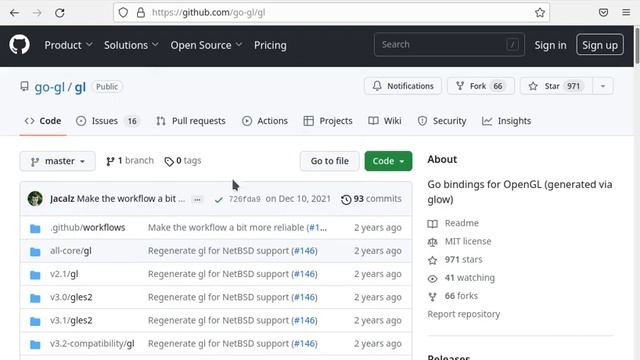
Task: Open the Firefox hamburger menu
Action: tap(626, 13)
